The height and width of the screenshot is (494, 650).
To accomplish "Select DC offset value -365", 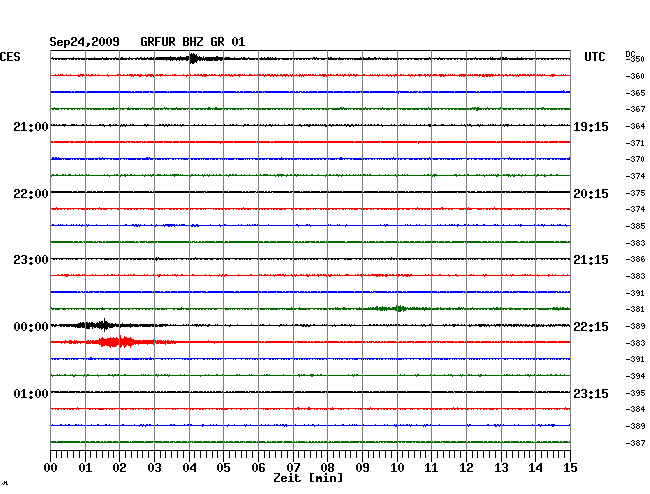I will pyautogui.click(x=635, y=93).
